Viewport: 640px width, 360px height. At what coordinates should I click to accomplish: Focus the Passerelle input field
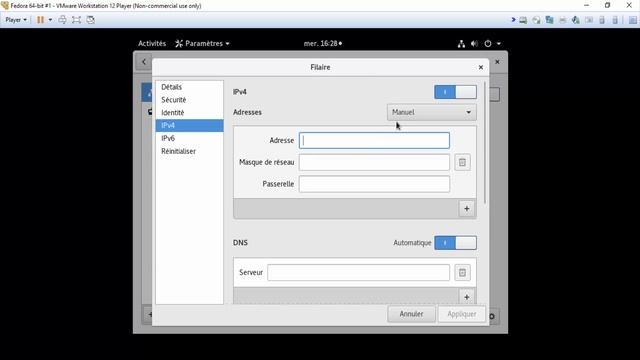pos(374,184)
